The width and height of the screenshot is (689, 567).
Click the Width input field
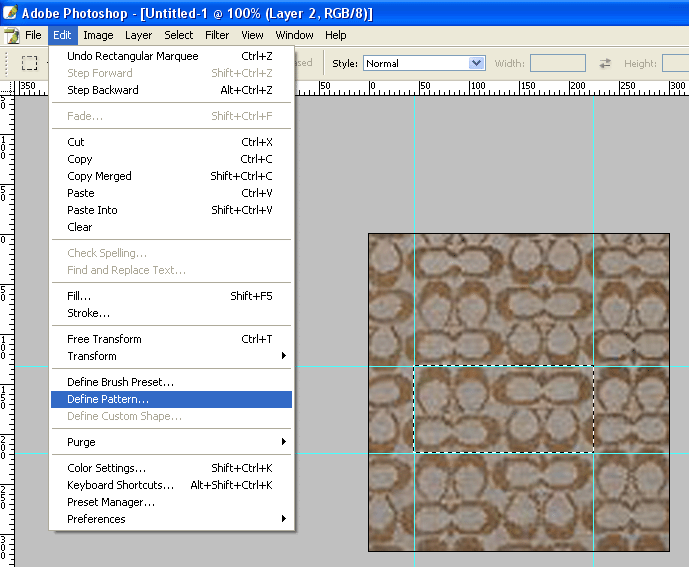[557, 63]
